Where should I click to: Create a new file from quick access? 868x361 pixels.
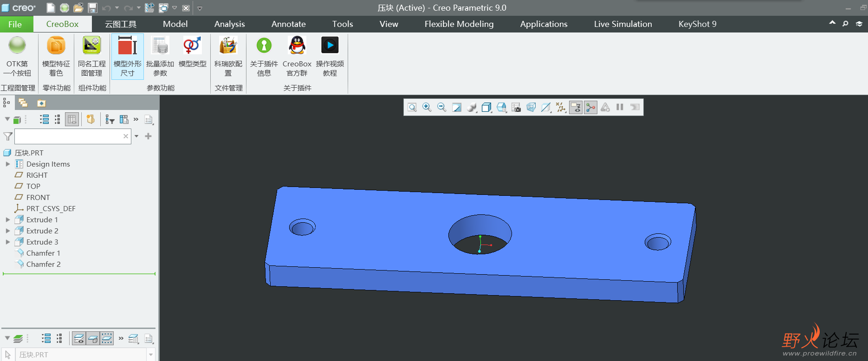(51, 8)
